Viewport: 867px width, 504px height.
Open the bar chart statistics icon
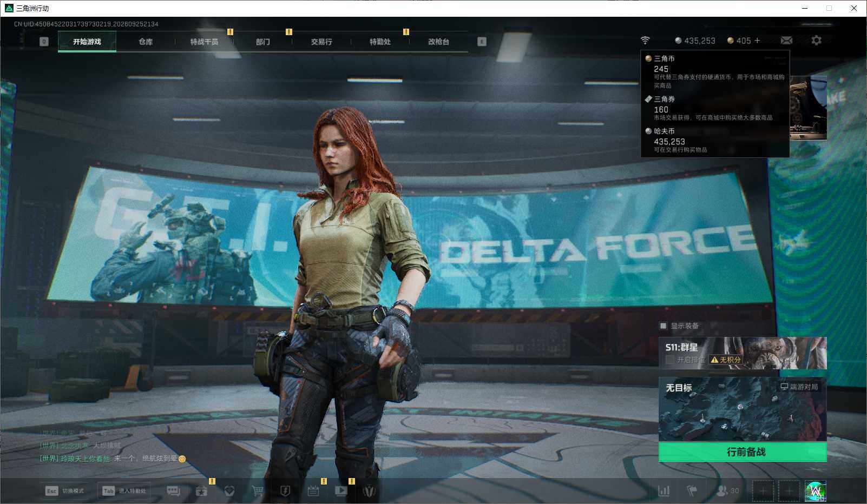tap(664, 491)
